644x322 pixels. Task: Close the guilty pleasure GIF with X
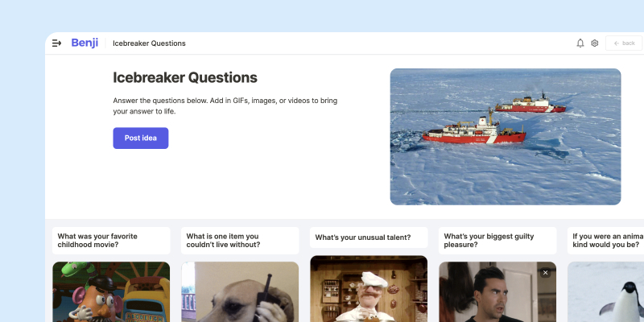click(545, 273)
